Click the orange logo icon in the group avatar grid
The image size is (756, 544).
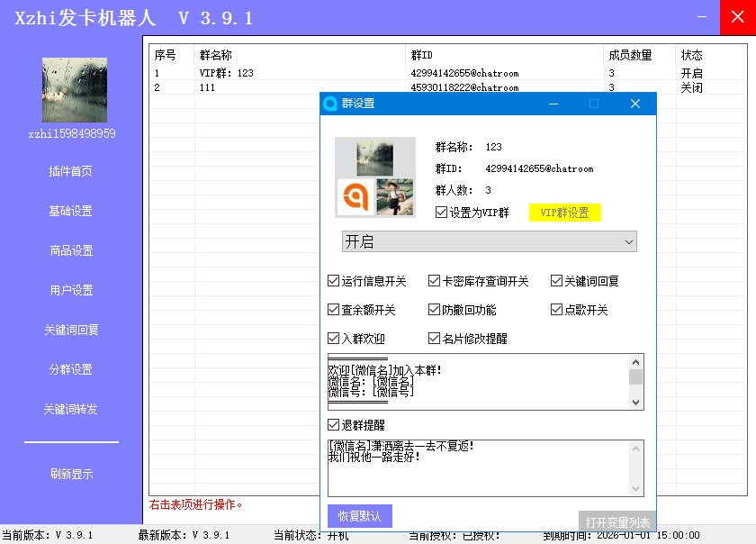click(x=357, y=198)
